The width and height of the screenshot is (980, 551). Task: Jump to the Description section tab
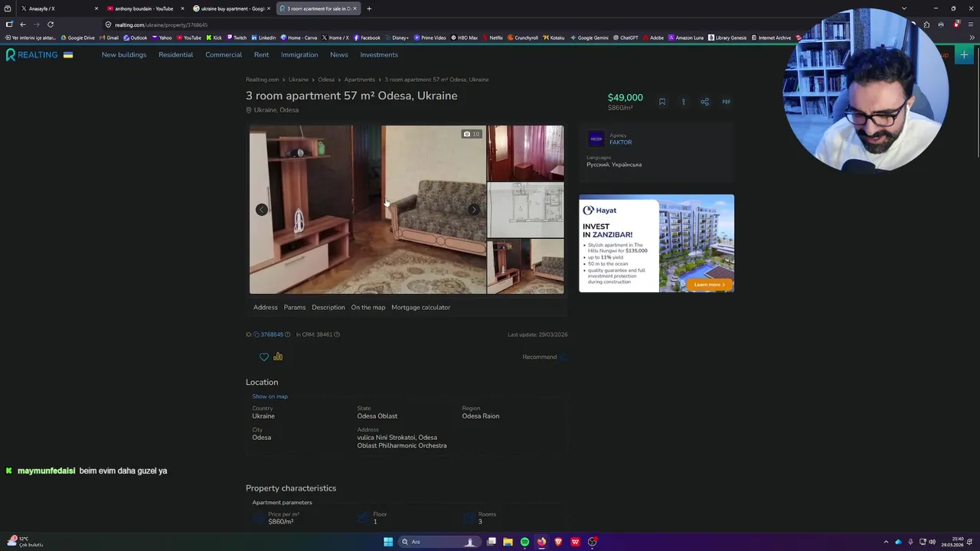pos(328,308)
